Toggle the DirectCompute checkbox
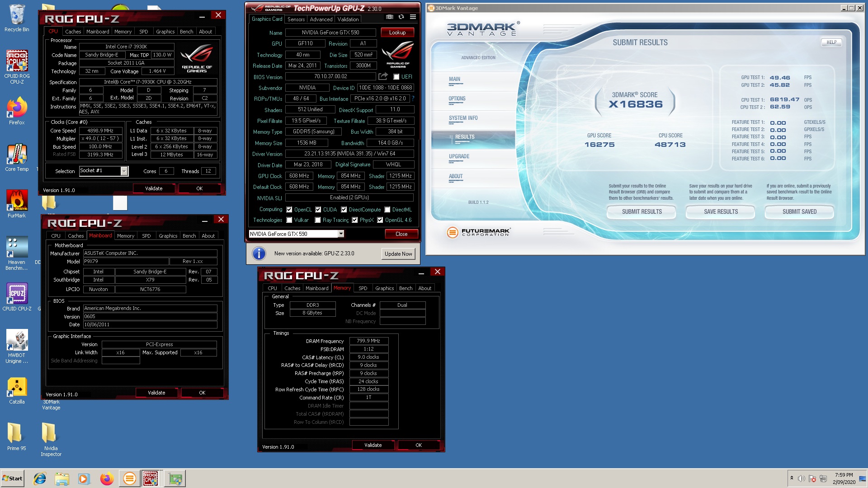868x488 pixels. [x=344, y=210]
